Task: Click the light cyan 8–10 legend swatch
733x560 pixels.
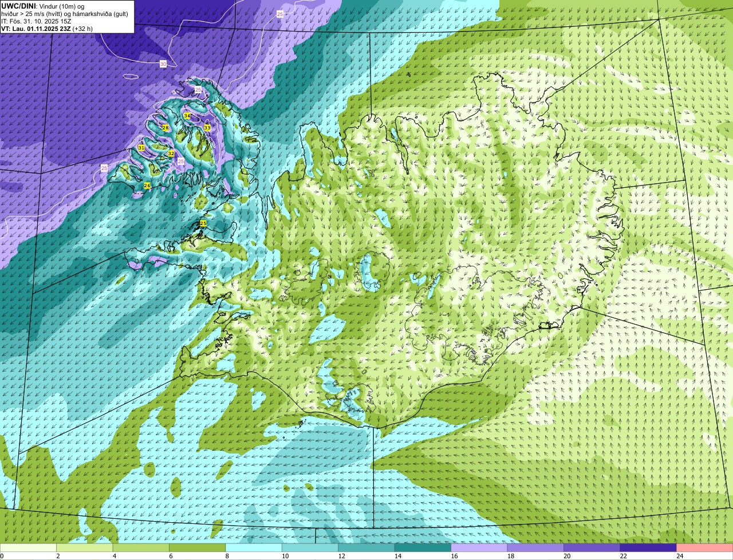Action: [254, 548]
